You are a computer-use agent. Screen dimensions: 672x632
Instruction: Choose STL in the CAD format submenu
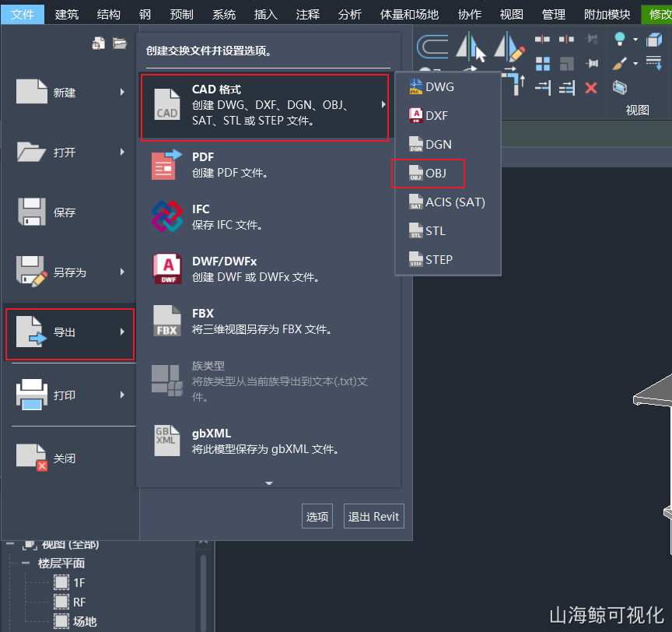(448, 230)
